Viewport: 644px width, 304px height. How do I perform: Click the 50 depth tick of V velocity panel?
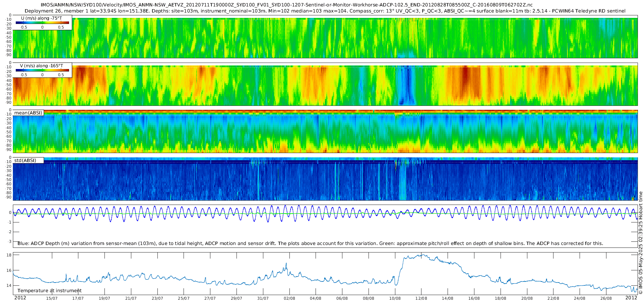9,85
